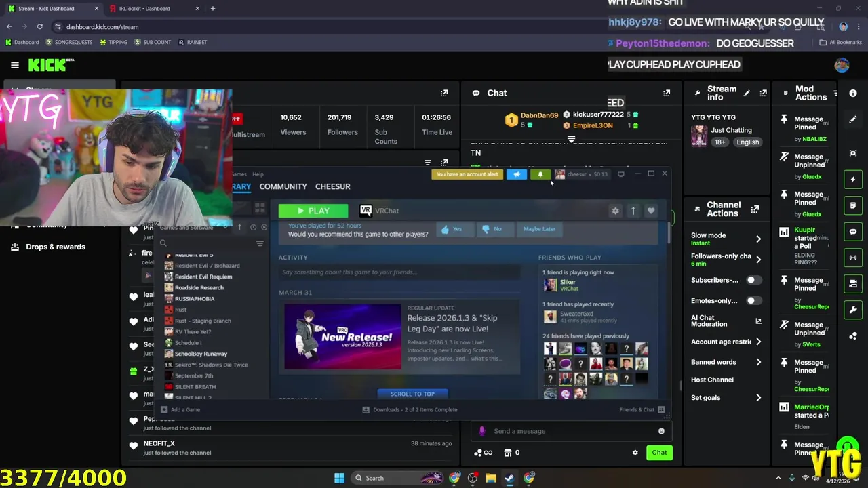Open the chat bubble sidebar icon

click(x=853, y=231)
